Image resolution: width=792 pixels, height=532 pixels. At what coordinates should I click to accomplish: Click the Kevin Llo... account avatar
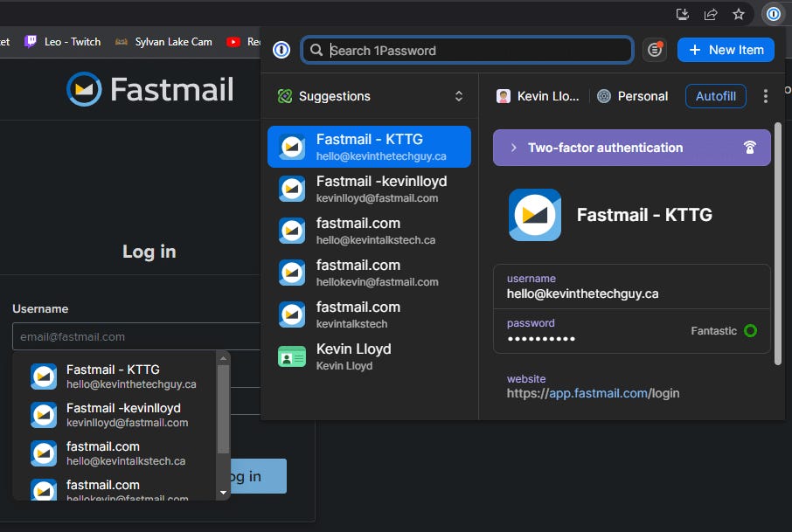click(503, 96)
